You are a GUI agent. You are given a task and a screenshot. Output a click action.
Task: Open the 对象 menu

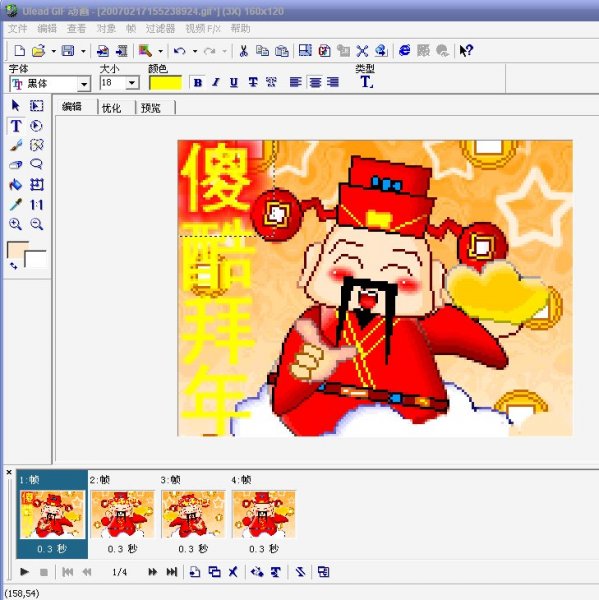106,29
